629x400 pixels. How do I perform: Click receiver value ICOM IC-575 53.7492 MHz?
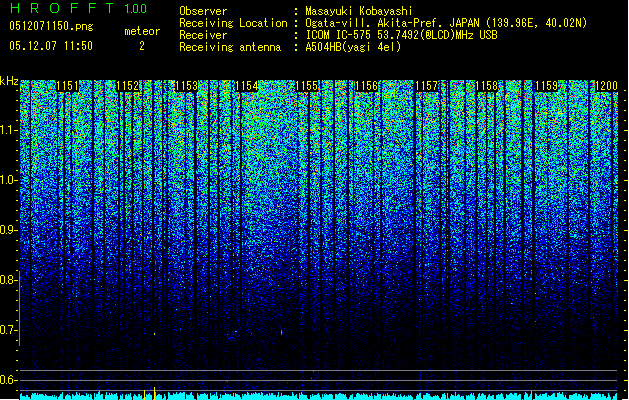click(401, 35)
